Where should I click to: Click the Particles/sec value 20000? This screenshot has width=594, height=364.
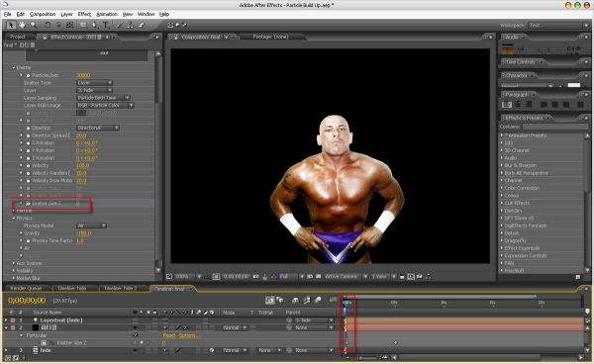click(x=83, y=75)
